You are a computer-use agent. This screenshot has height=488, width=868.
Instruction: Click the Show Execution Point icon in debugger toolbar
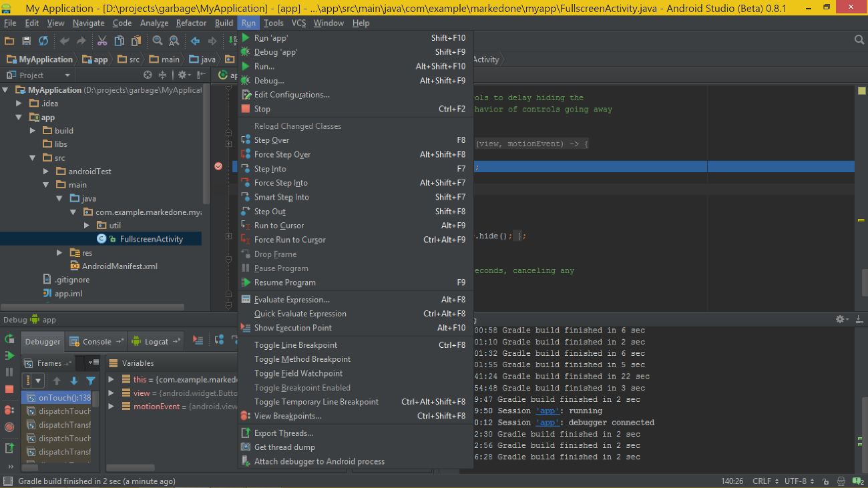pyautogui.click(x=198, y=340)
